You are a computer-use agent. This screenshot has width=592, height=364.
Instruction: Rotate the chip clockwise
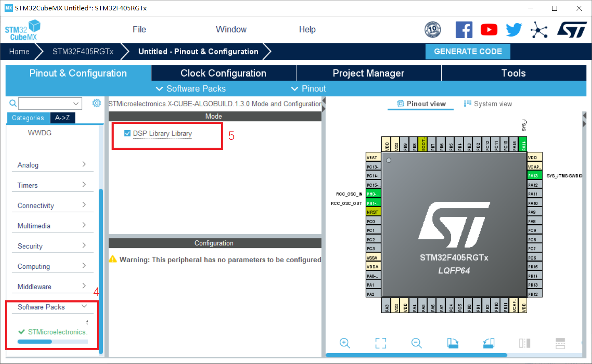[x=453, y=343]
